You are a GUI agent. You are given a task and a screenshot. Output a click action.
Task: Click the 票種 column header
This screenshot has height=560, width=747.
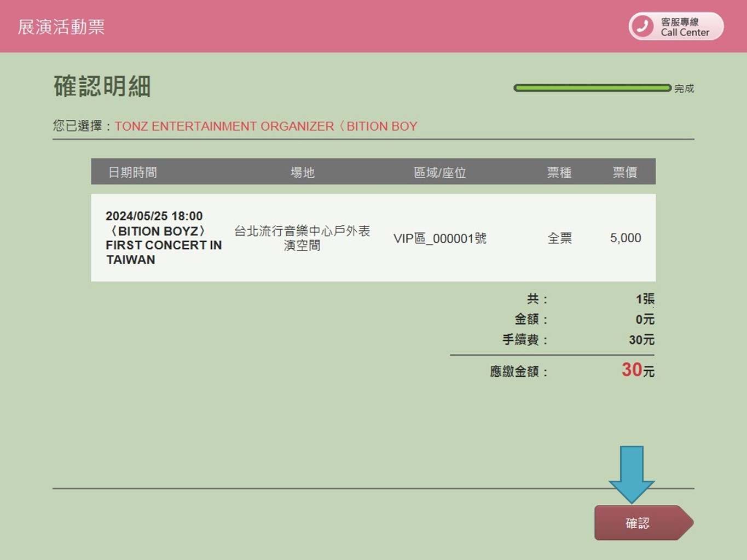559,172
